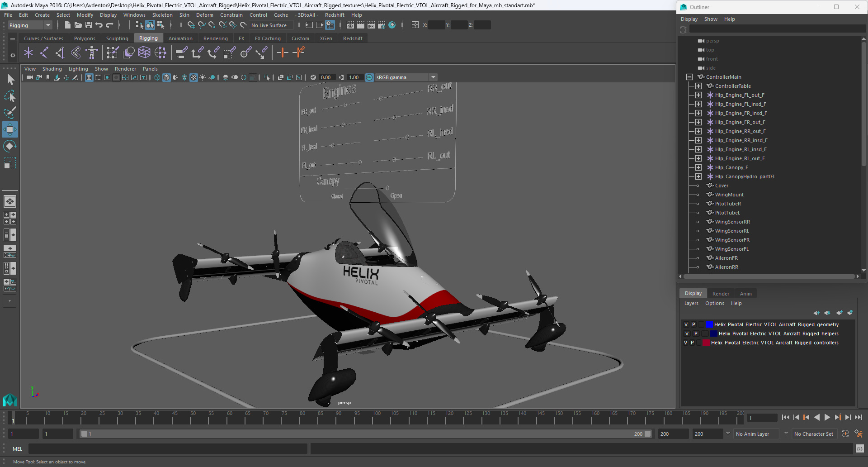Open Shading menu in viewport panel
Image resolution: width=868 pixels, height=467 pixels.
tap(52, 69)
